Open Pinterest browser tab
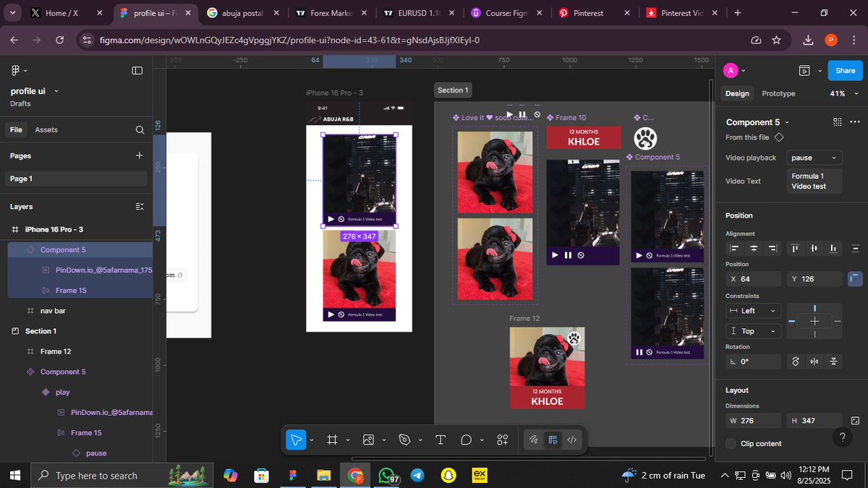868x488 pixels. point(595,13)
